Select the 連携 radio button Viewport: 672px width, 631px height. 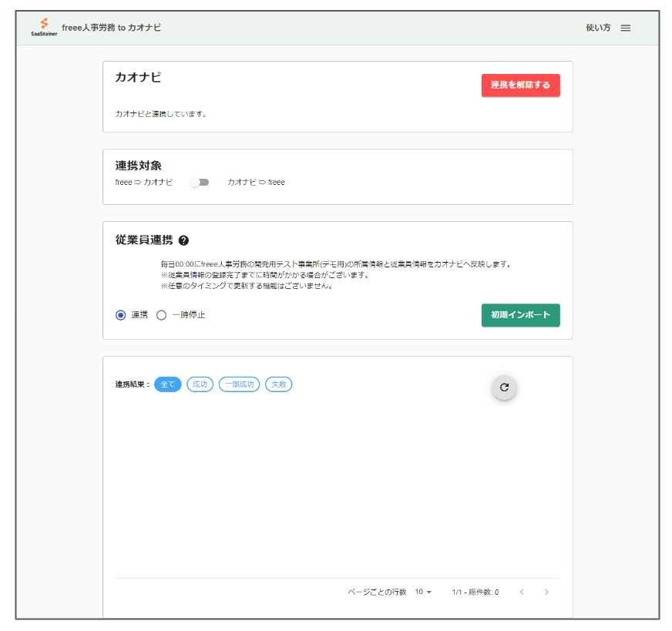pyautogui.click(x=120, y=315)
